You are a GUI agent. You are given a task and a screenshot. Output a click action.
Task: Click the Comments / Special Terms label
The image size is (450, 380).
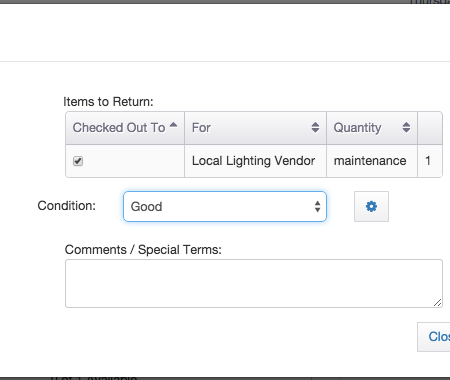coord(143,250)
